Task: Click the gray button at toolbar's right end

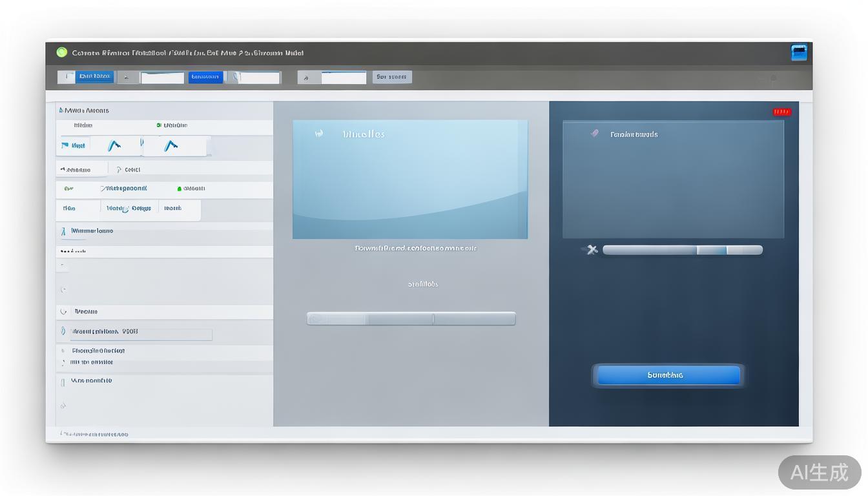Action: [x=391, y=77]
